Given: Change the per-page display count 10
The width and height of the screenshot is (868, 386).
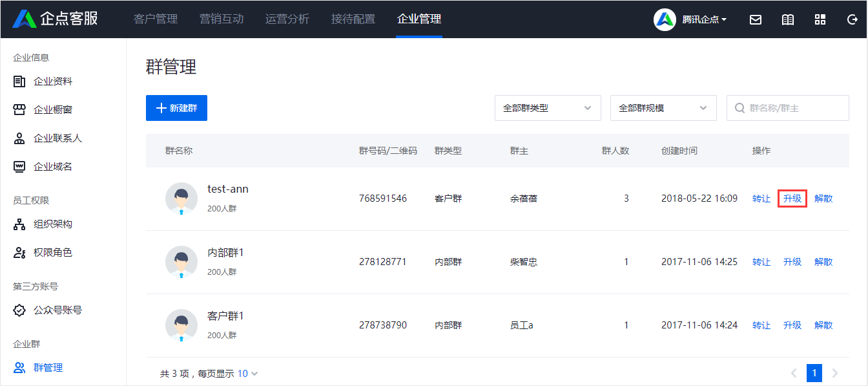Looking at the screenshot, I should [248, 373].
